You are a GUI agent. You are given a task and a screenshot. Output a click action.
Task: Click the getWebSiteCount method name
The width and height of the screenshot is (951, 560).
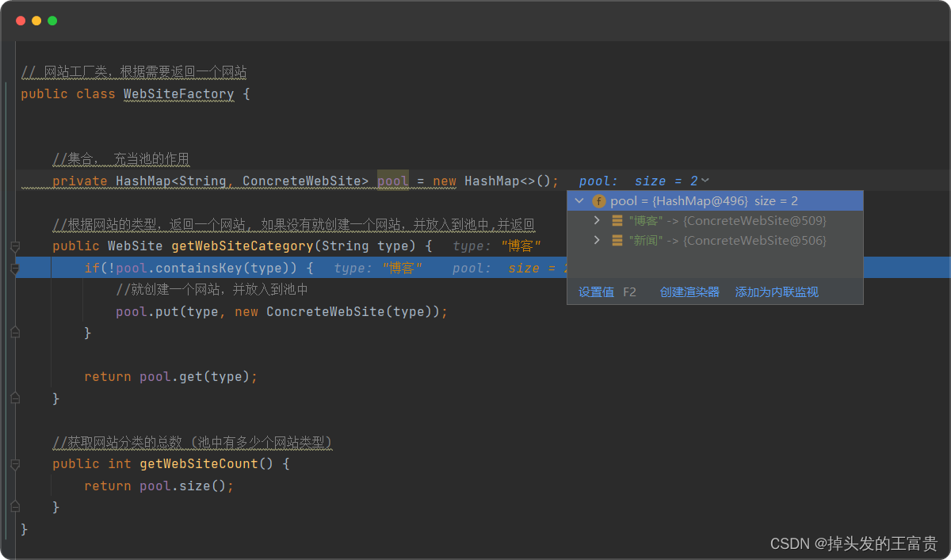[x=199, y=463]
